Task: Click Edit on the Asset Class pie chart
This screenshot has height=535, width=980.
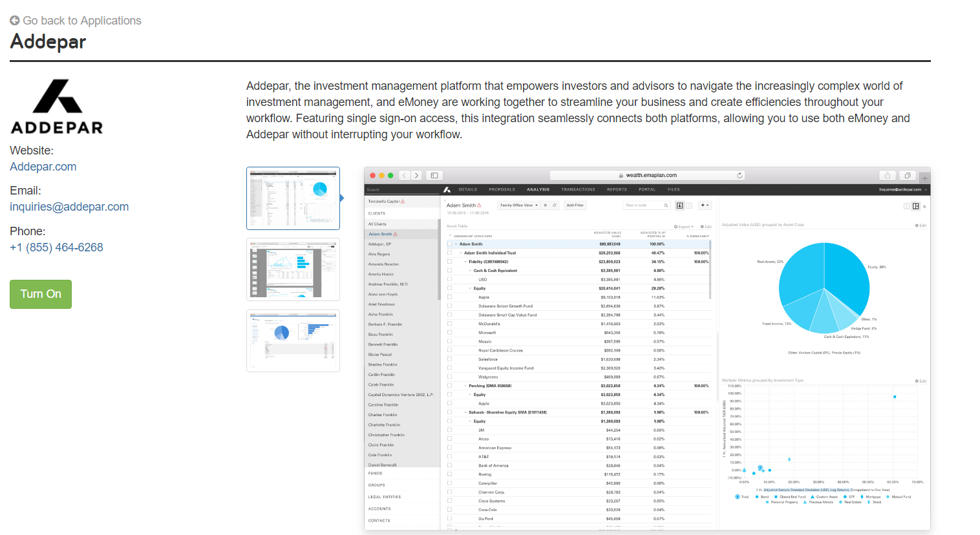Action: (x=921, y=226)
